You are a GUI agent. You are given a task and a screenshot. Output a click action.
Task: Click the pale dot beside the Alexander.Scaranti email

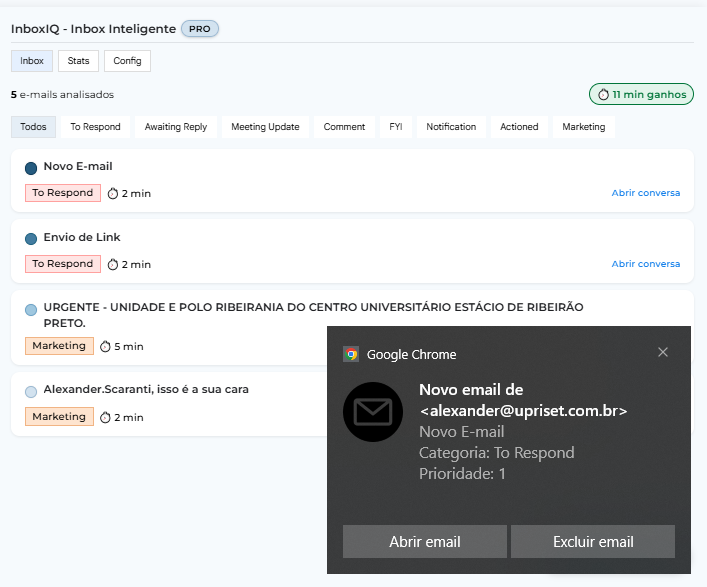point(31,391)
